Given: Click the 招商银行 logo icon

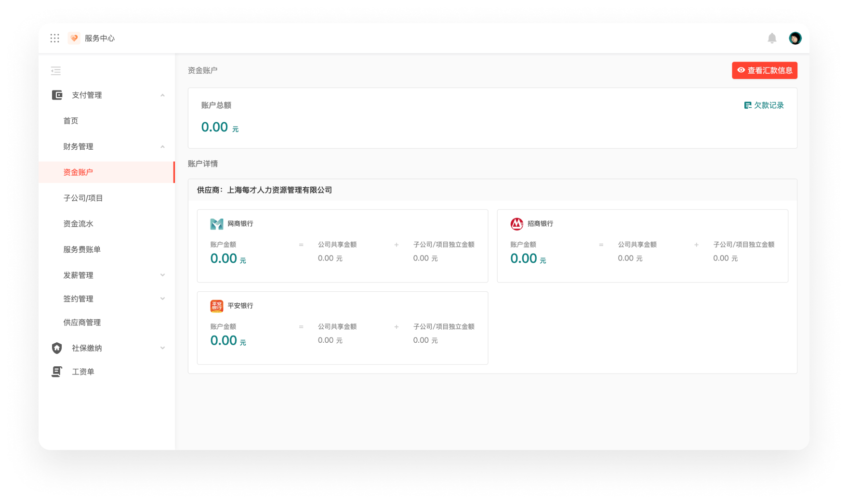Looking at the screenshot, I should [x=517, y=224].
